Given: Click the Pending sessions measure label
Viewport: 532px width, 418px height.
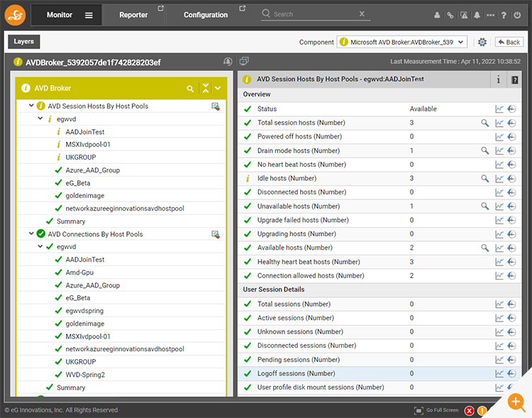Looking at the screenshot, I should (x=298, y=360).
